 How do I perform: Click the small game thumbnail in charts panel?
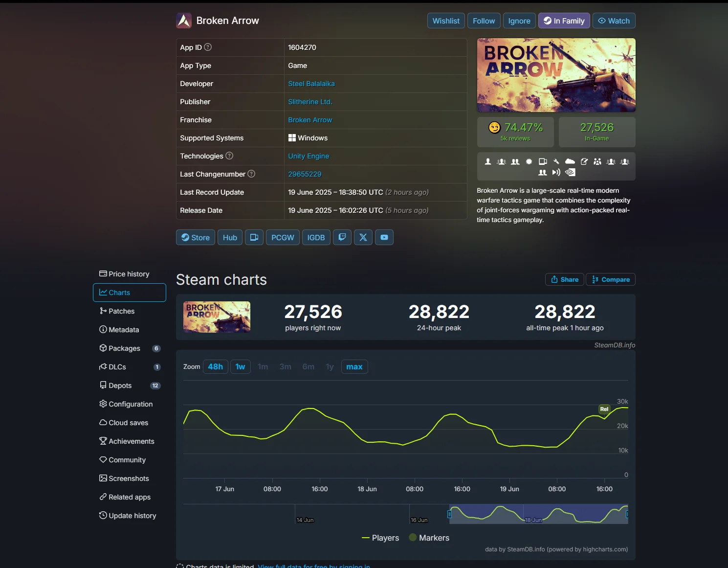point(217,317)
